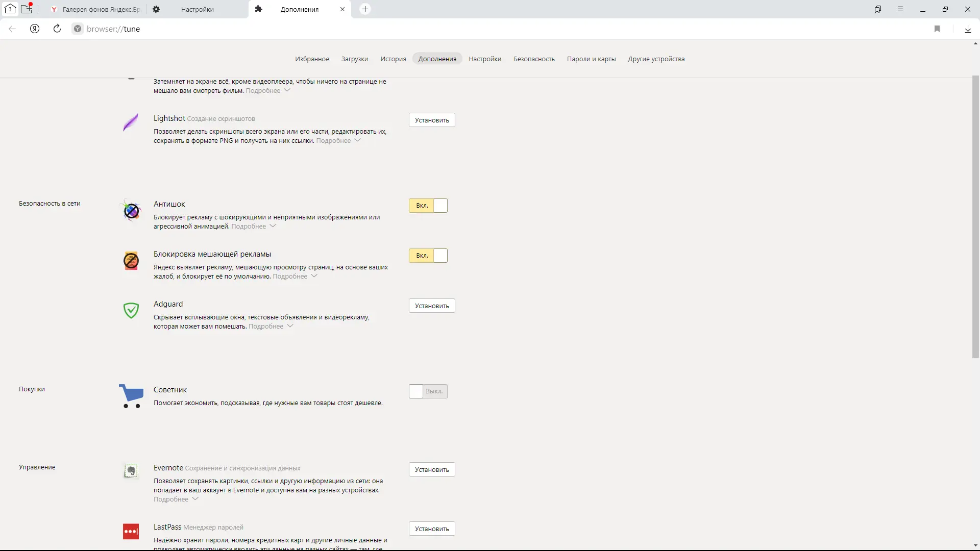Click the Adguard shield icon
The width and height of the screenshot is (980, 551).
131,310
